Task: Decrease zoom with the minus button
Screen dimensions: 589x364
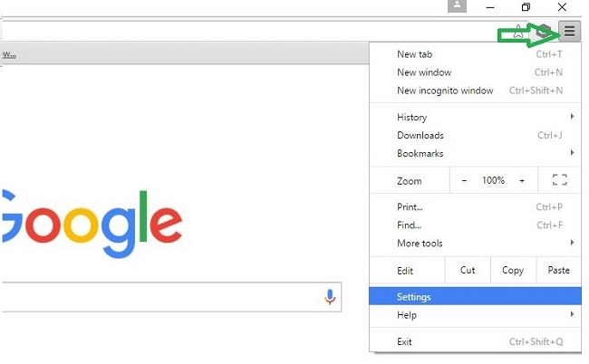Action: (x=464, y=180)
